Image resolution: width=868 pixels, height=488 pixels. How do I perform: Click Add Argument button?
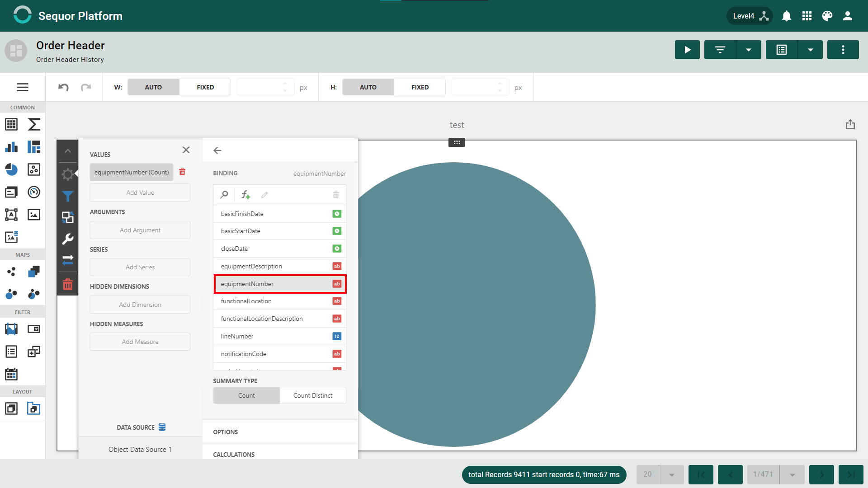140,230
